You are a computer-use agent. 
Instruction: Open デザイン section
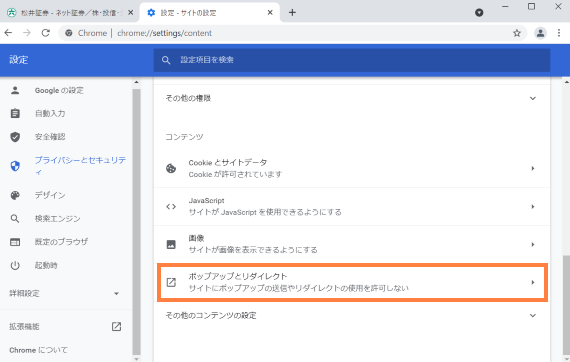pos(50,195)
